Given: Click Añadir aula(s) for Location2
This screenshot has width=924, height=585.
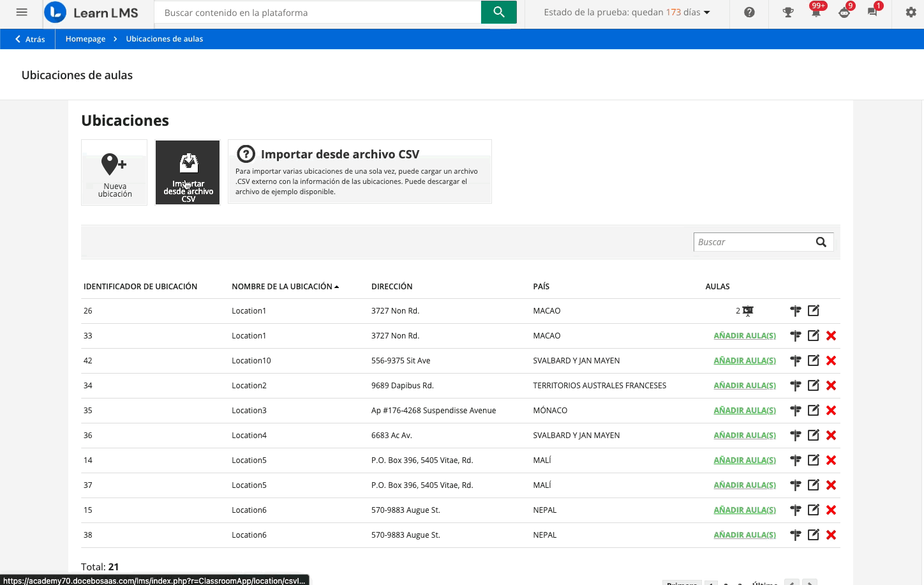Looking at the screenshot, I should pos(745,386).
